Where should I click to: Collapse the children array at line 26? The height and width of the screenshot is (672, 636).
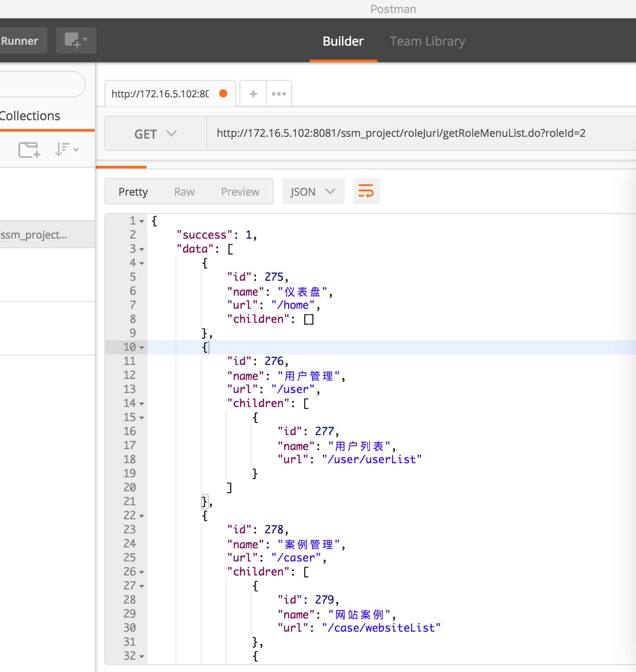tap(142, 572)
